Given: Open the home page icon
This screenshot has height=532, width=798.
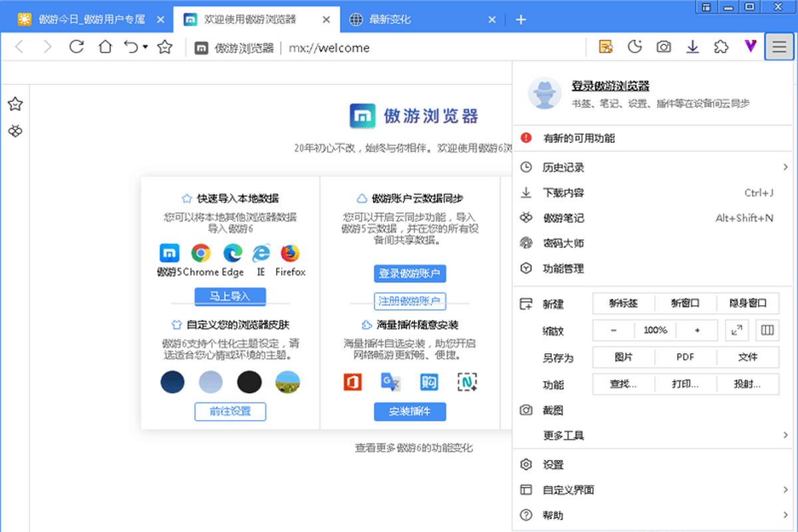Looking at the screenshot, I should click(x=105, y=47).
